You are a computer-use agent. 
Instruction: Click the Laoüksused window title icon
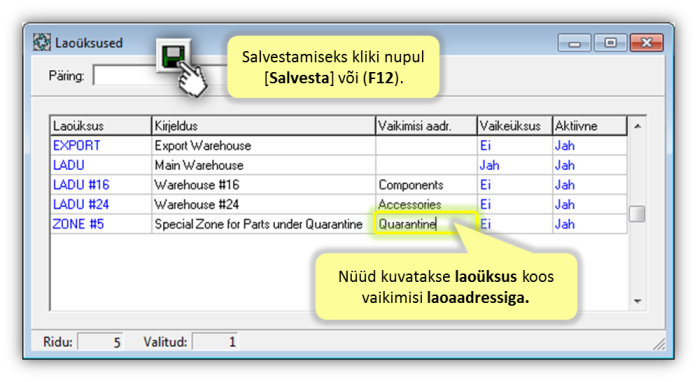[42, 42]
